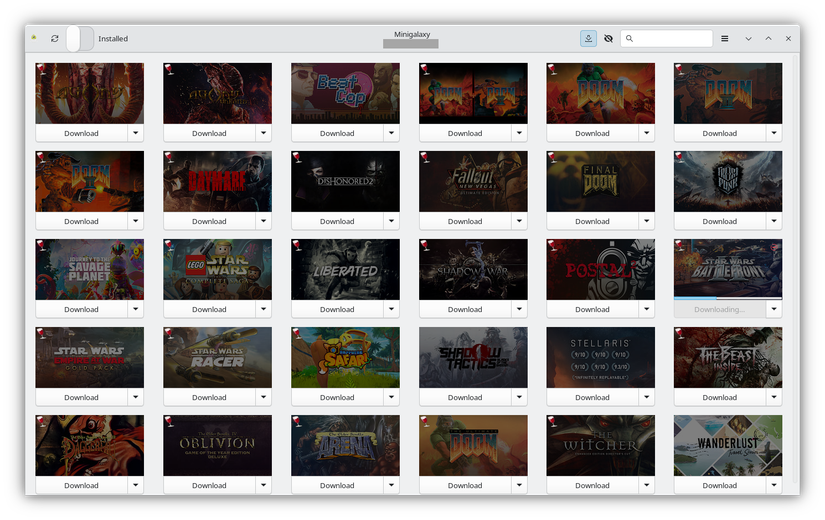Download The Elder Scrolls Arena
Image resolution: width=825 pixels, height=520 pixels.
(337, 485)
